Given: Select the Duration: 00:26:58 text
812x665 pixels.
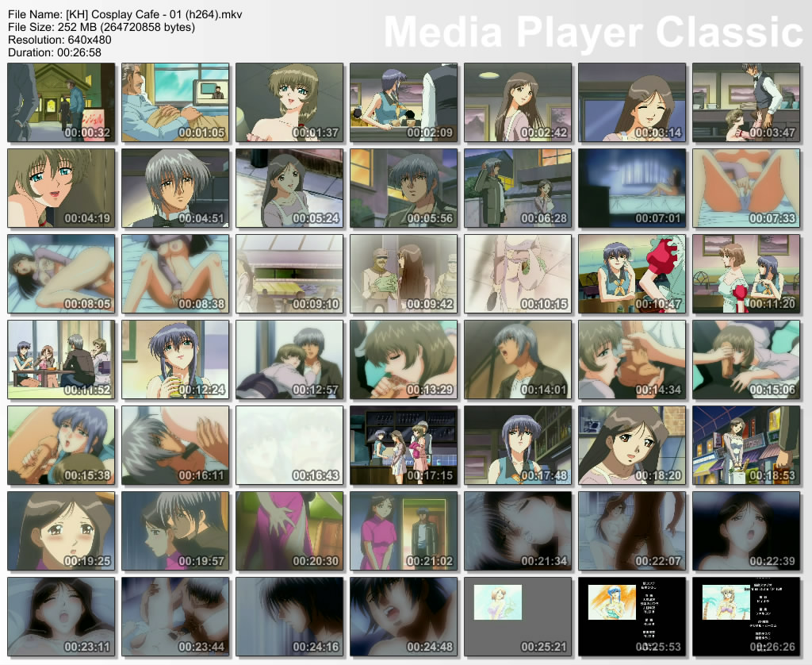Looking at the screenshot, I should tap(55, 52).
